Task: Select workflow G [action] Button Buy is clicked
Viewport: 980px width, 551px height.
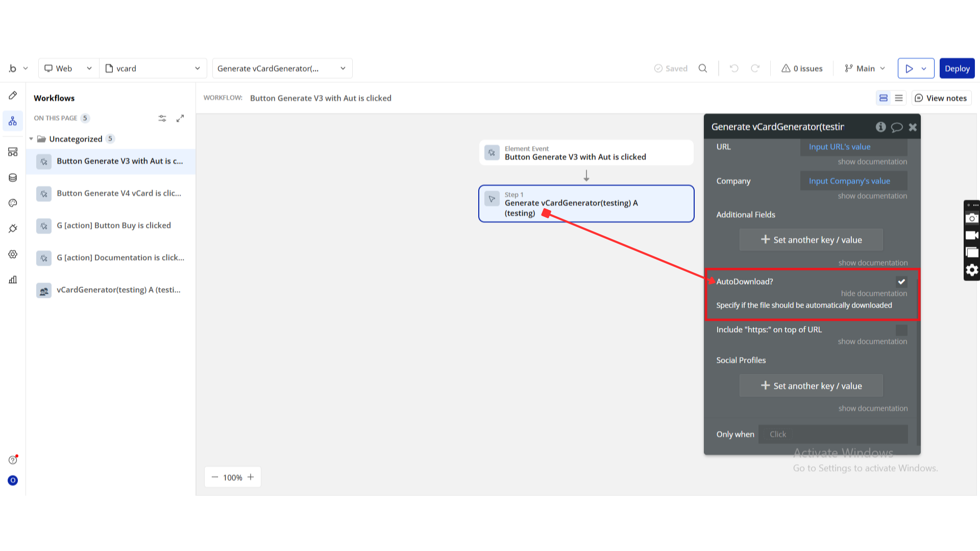Action: coord(113,226)
